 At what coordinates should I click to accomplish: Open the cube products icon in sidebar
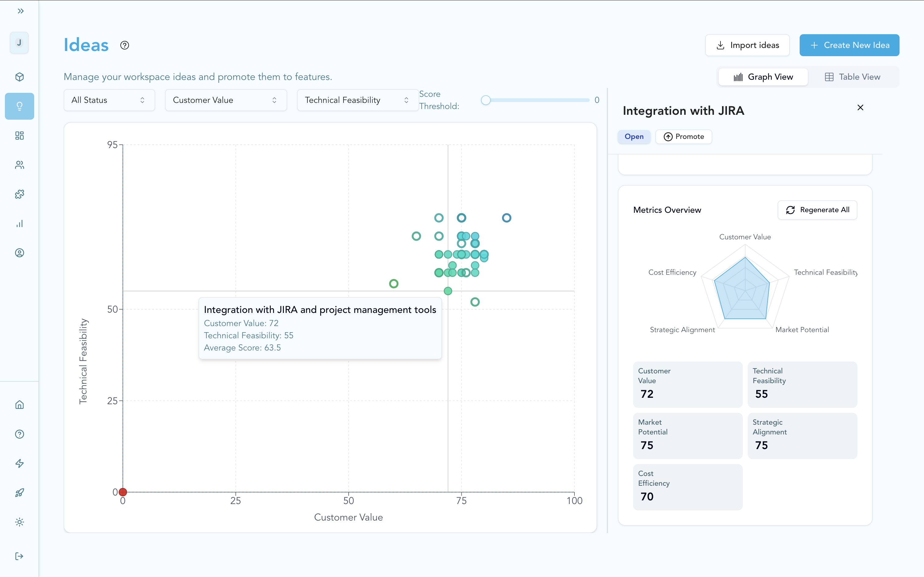pyautogui.click(x=20, y=77)
